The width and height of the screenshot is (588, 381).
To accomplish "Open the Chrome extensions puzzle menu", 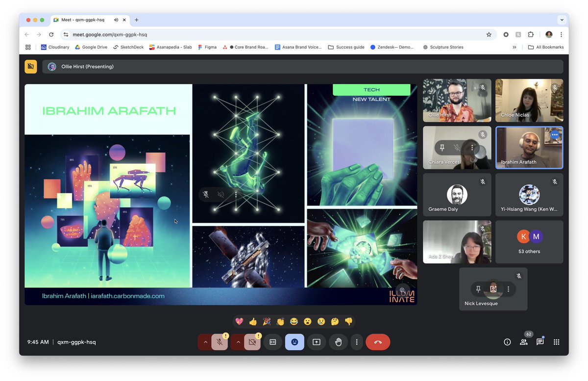I will tap(531, 34).
